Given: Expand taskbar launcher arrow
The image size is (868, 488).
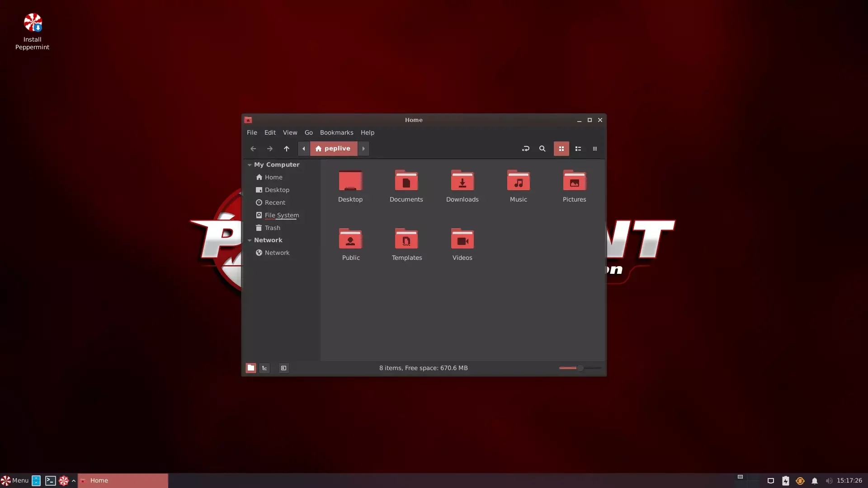Looking at the screenshot, I should [x=74, y=481].
